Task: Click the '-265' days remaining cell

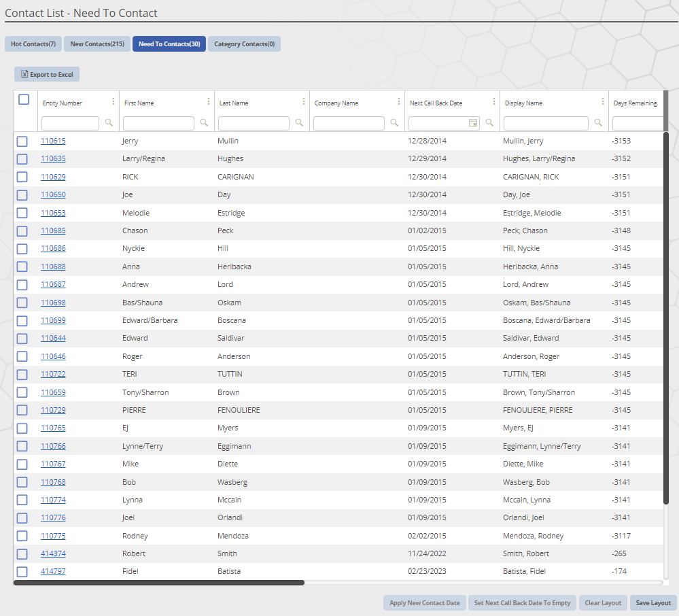Action: pyautogui.click(x=619, y=553)
